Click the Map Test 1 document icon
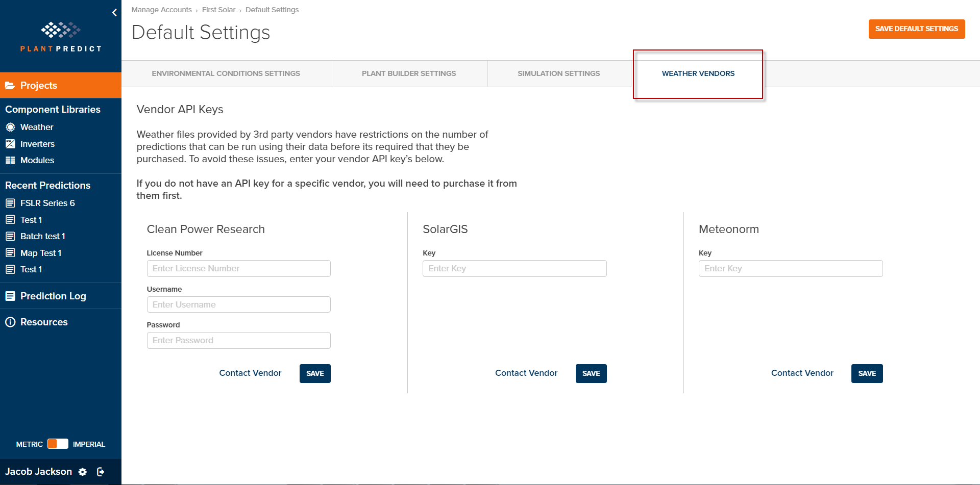Viewport: 980px width, 485px height. pyautogui.click(x=10, y=252)
